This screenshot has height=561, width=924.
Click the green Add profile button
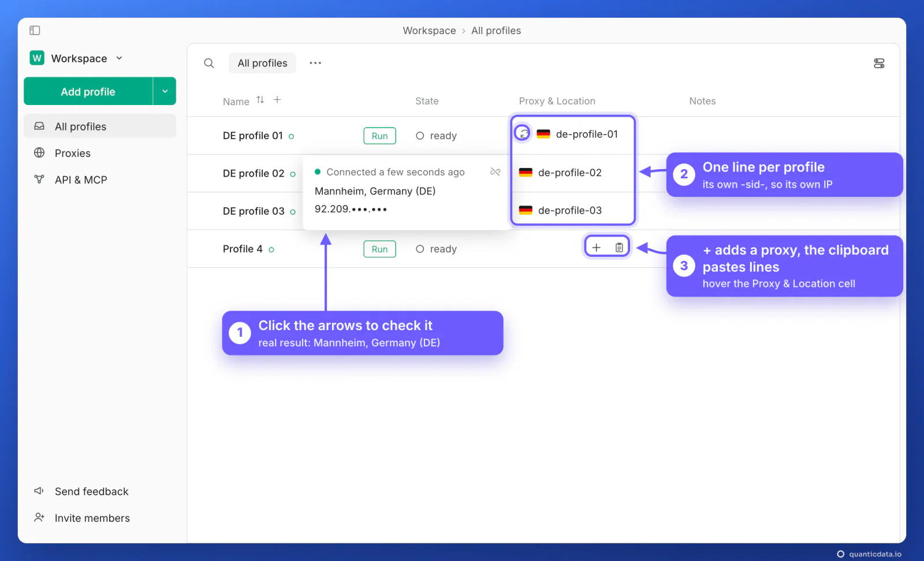click(x=88, y=91)
